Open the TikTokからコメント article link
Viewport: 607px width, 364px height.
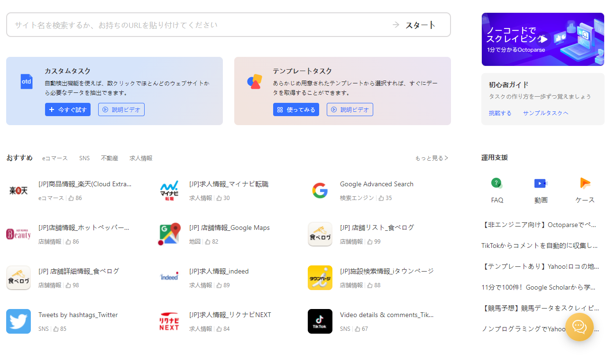pyautogui.click(x=540, y=246)
